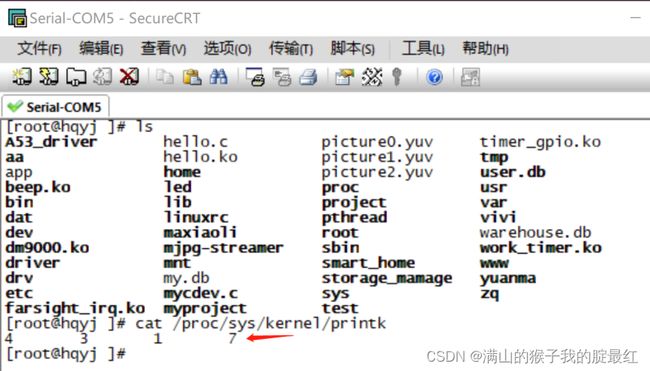Click the 'warehouse.db' file name
650x371 pixels.
536,233
